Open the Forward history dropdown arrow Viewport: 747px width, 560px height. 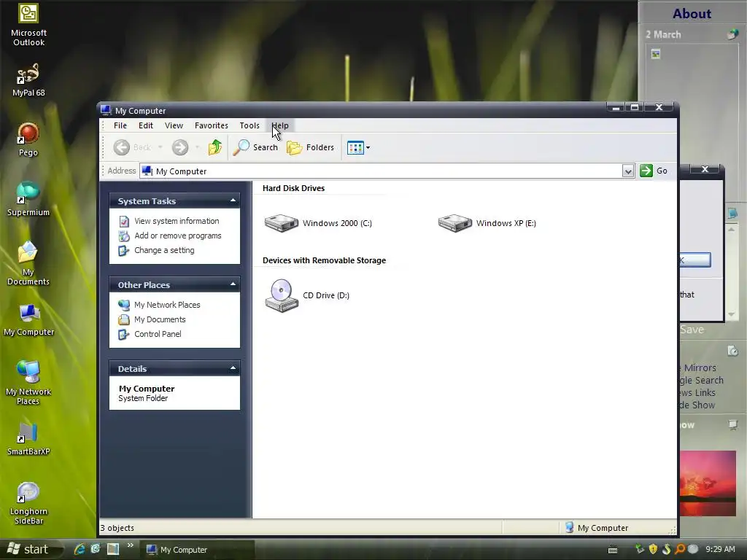pyautogui.click(x=197, y=147)
